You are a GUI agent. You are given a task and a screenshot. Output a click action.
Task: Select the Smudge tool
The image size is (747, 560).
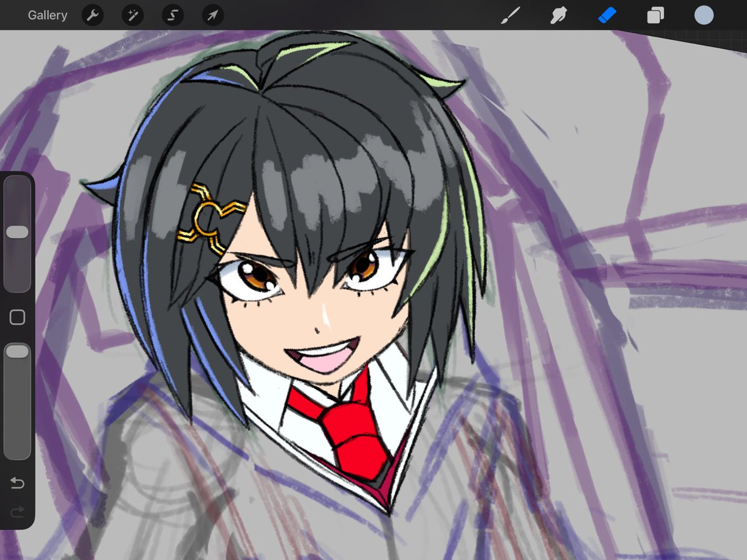point(559,16)
